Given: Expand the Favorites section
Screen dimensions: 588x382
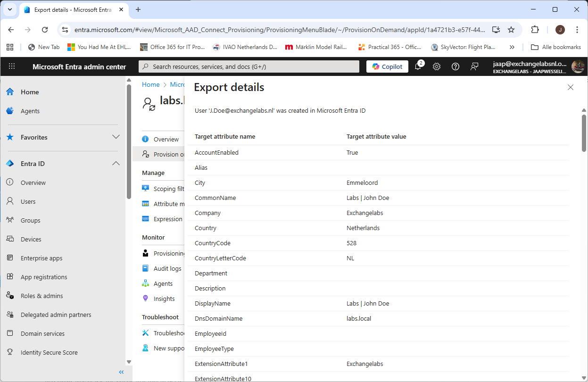Looking at the screenshot, I should tap(116, 137).
